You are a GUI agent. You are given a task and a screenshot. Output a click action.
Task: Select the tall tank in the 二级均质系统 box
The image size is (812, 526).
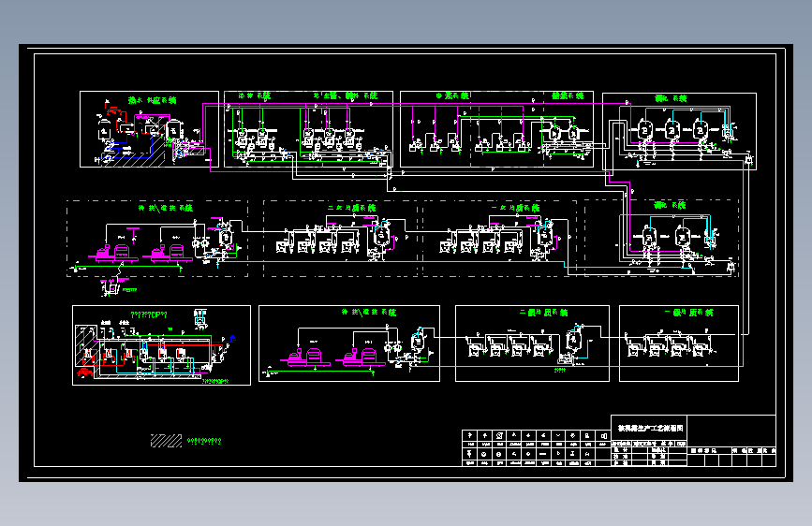coord(574,340)
